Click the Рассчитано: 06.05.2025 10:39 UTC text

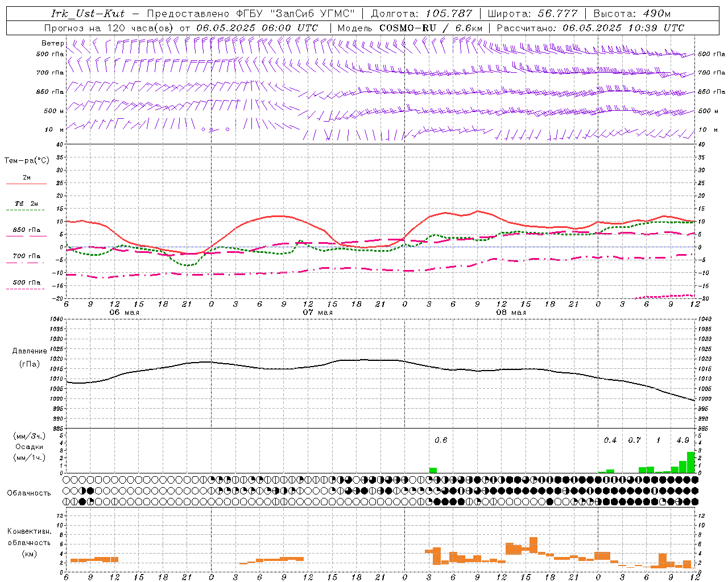click(590, 28)
